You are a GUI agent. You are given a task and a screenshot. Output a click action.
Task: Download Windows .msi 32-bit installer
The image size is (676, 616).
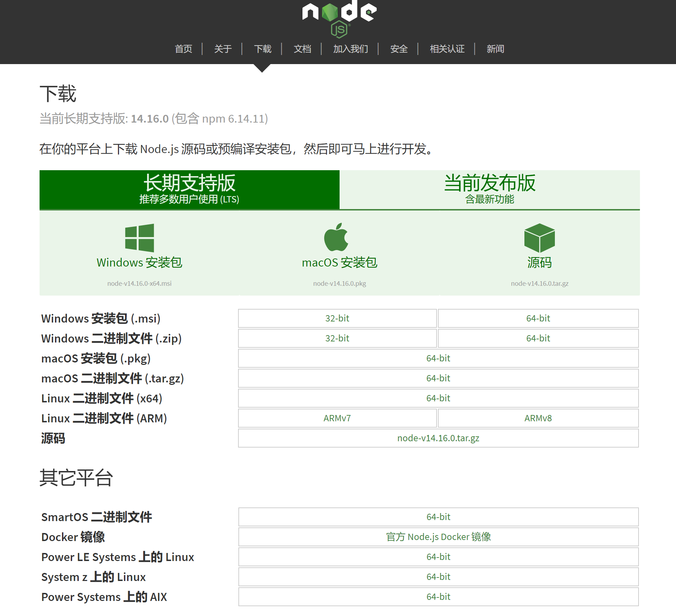337,318
